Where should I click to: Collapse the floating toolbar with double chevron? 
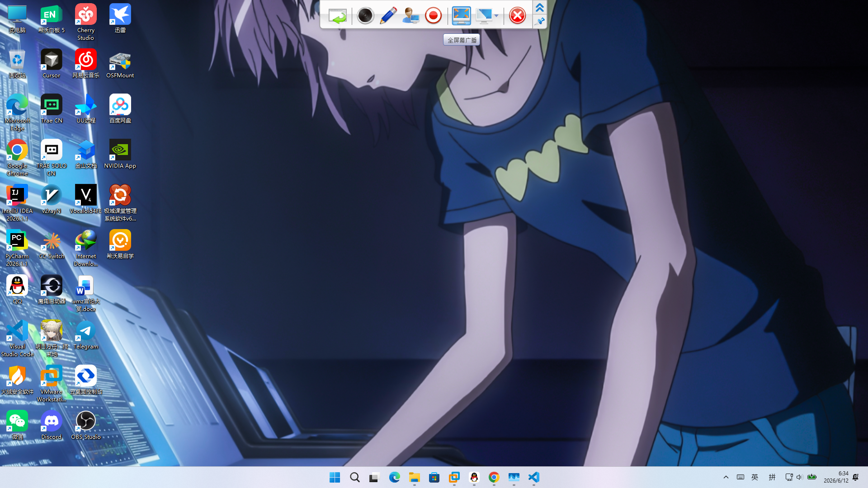click(539, 8)
